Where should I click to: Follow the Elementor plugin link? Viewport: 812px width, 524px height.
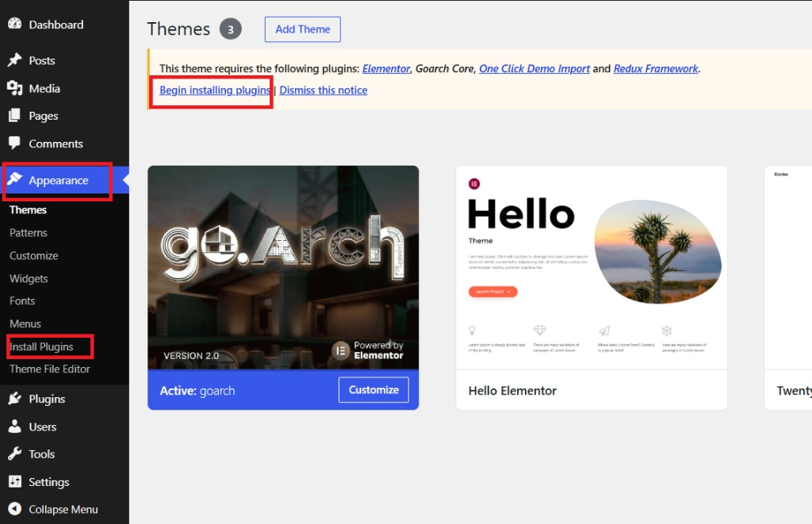click(x=386, y=68)
